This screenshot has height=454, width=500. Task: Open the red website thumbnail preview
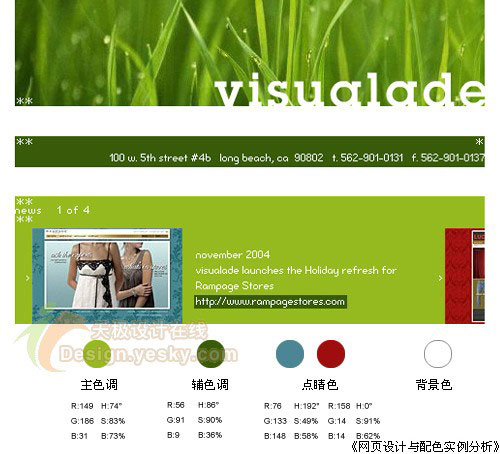[x=465, y=276]
